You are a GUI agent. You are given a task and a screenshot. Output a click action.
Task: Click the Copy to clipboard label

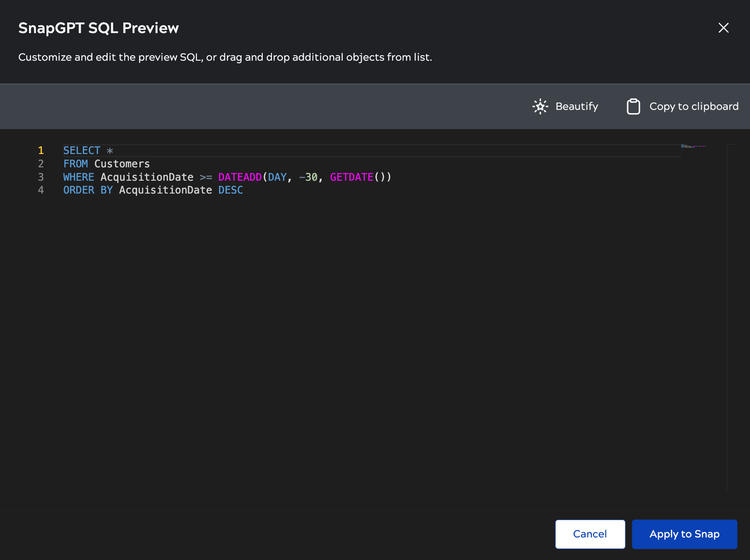(693, 106)
